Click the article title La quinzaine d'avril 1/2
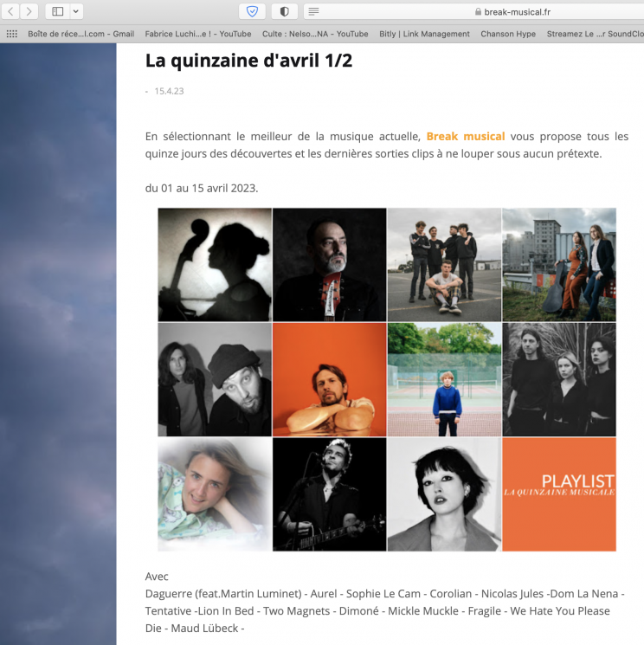644x645 pixels. tap(248, 61)
